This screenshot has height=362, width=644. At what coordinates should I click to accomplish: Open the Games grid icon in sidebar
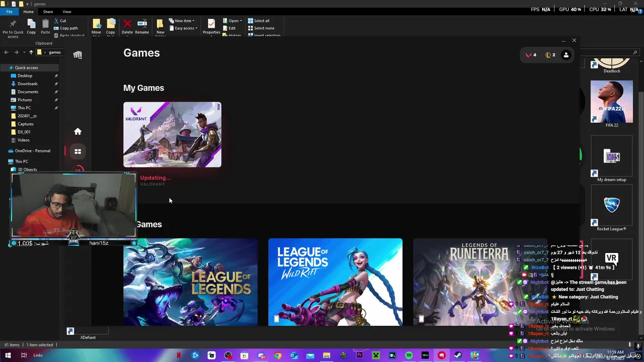77,151
